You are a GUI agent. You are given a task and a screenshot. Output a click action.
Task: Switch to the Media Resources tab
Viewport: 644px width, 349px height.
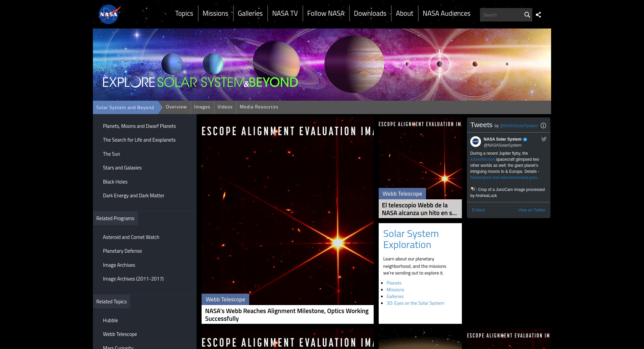point(259,107)
